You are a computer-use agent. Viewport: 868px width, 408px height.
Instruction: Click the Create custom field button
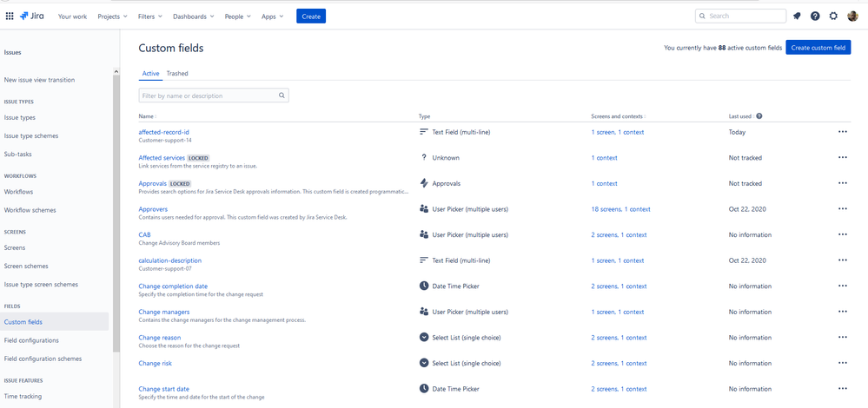[x=818, y=48]
